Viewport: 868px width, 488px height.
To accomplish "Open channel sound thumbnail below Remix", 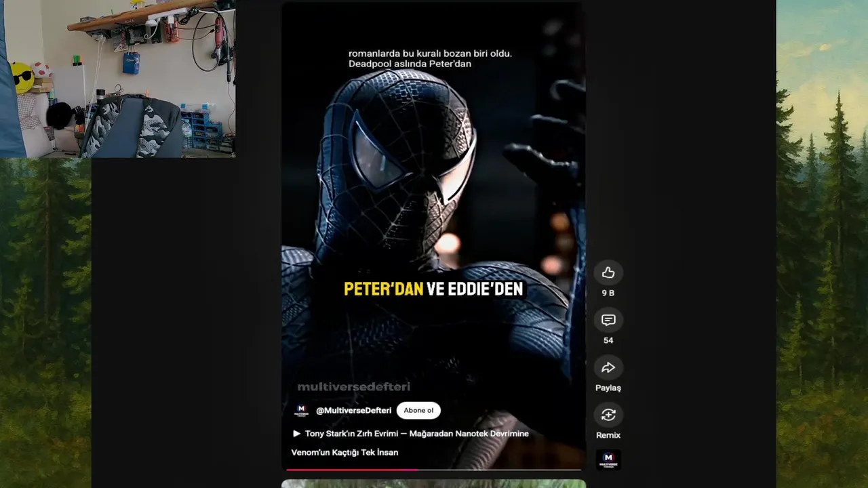I will coord(608,460).
